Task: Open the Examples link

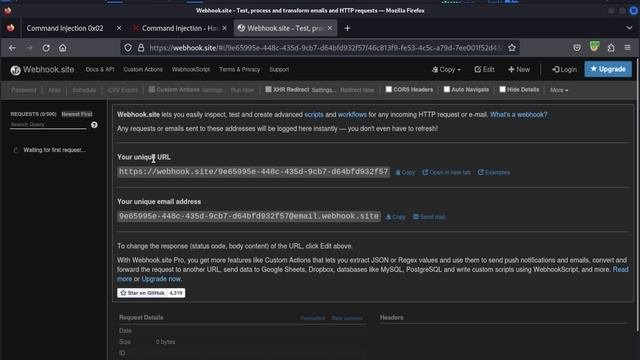Action: (x=494, y=173)
